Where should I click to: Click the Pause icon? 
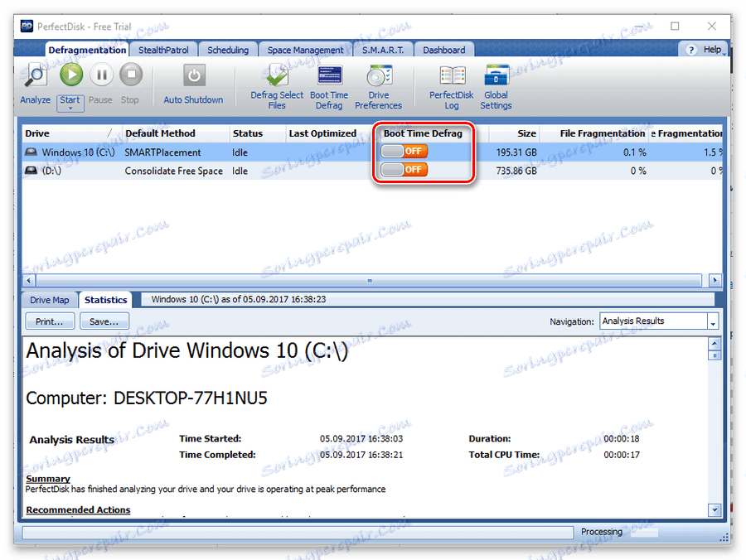[x=101, y=75]
